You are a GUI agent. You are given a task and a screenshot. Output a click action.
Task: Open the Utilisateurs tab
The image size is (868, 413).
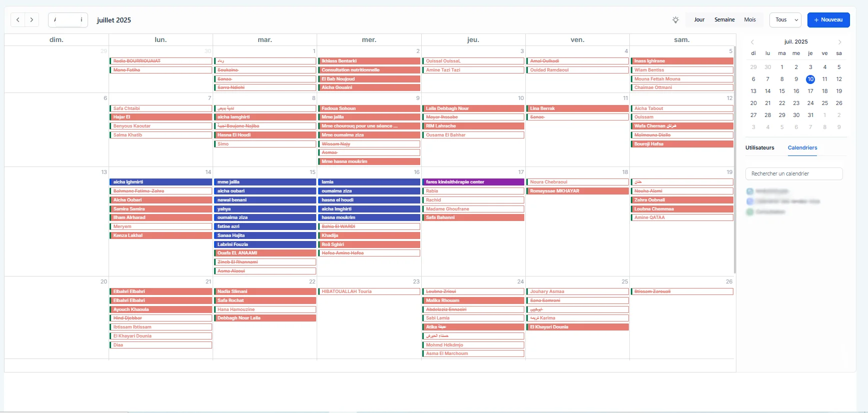pos(759,148)
